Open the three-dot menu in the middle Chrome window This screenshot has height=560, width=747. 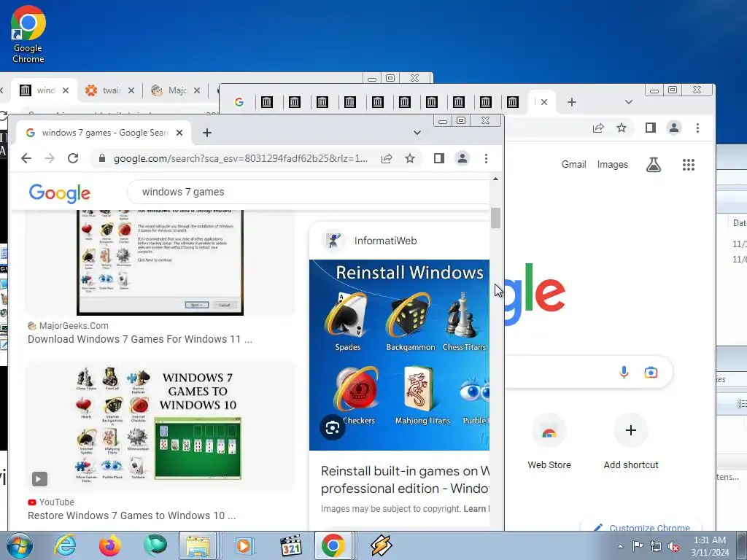[697, 128]
